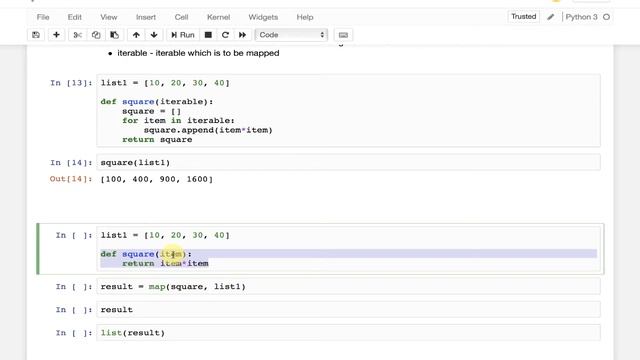Open the Help menu

[305, 17]
